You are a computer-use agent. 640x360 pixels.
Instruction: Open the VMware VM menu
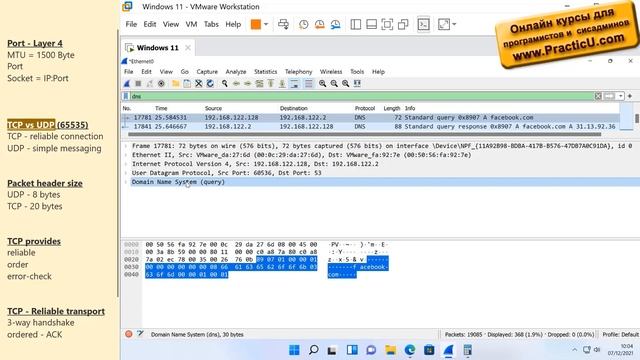point(191,24)
